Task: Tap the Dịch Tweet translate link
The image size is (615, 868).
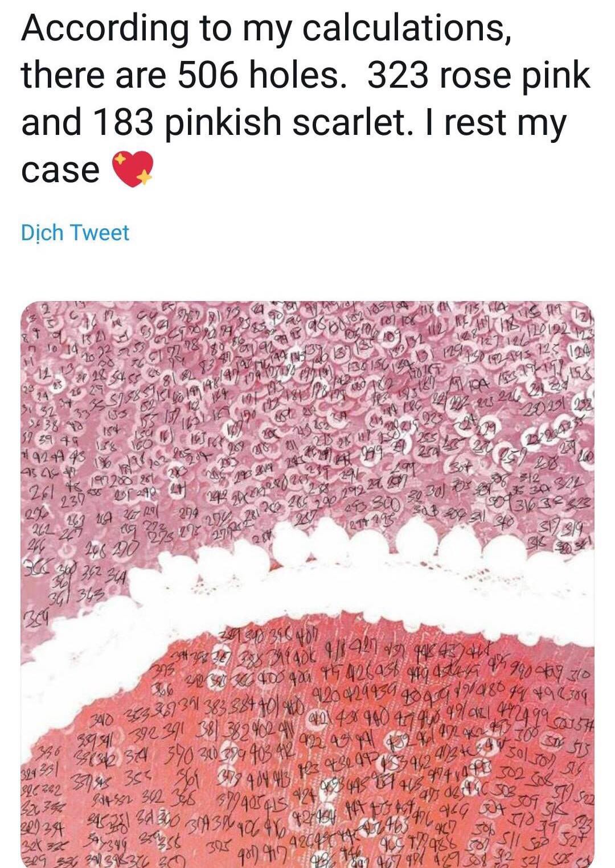Action: click(75, 233)
